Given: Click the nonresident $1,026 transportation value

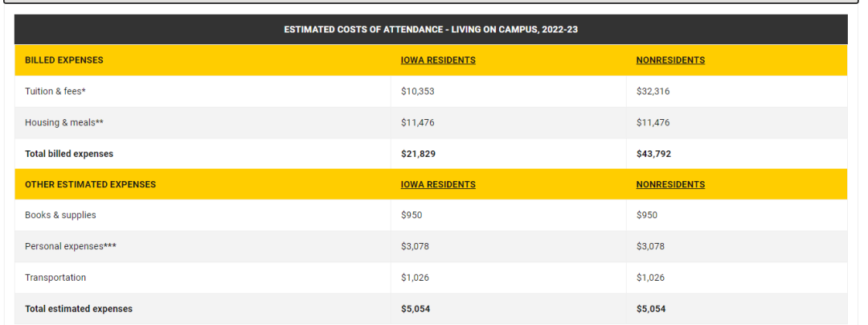Looking at the screenshot, I should click(650, 278).
